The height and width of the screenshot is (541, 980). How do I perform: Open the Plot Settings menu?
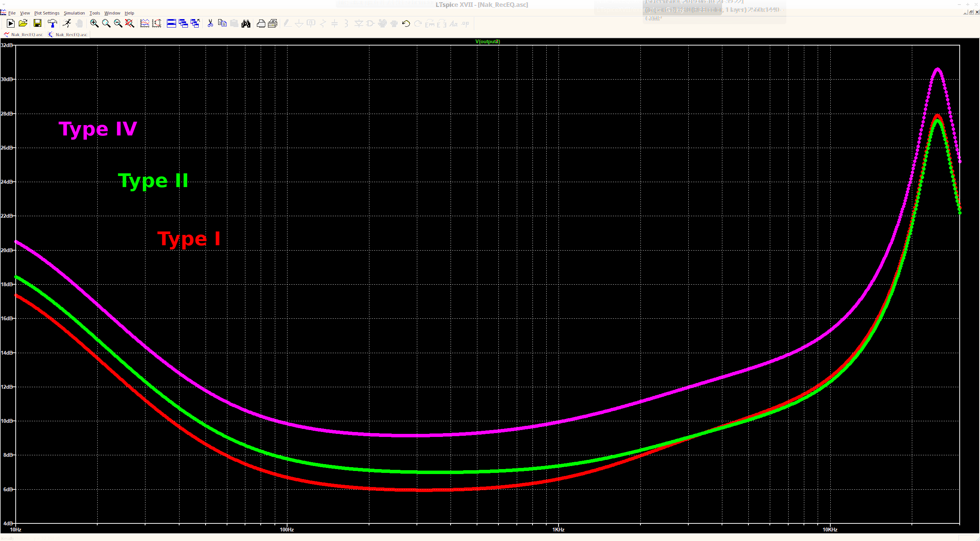click(47, 13)
